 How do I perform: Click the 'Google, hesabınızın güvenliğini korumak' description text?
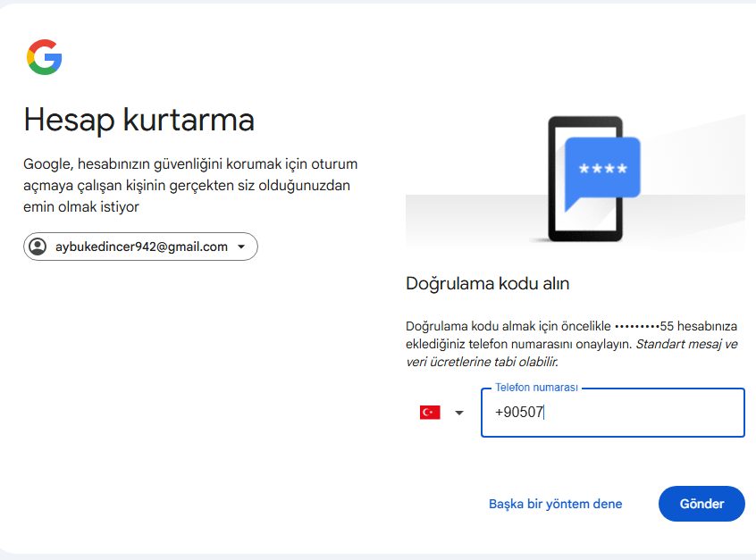coord(190,186)
